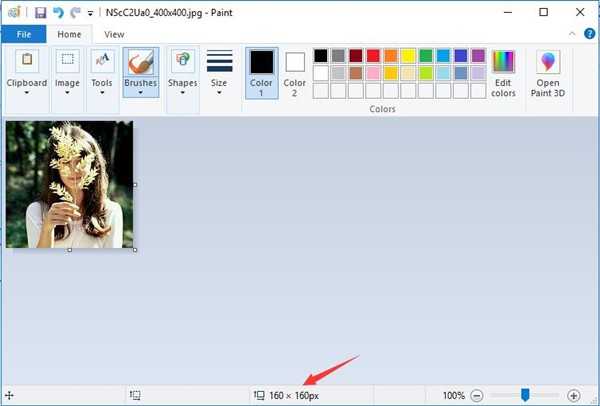Click the Undo arrow in quick access toolbar
Screen dimensions: 600x406
tap(58, 13)
